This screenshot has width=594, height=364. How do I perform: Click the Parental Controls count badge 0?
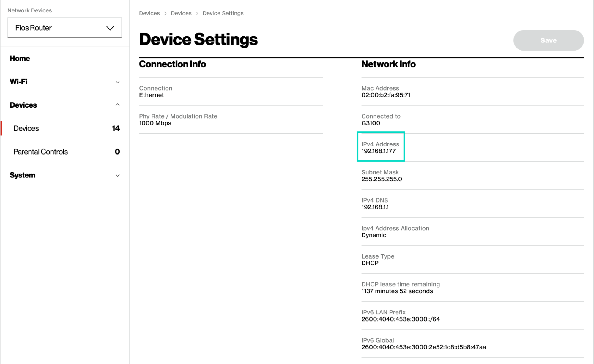117,152
